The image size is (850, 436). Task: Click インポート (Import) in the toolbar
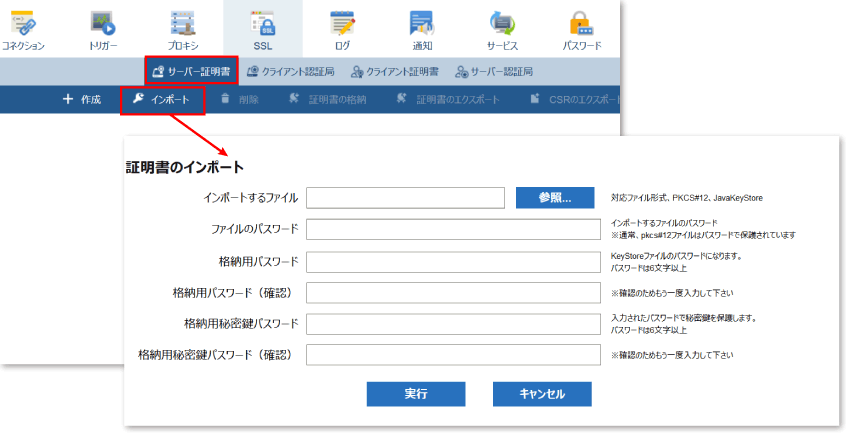[163, 100]
